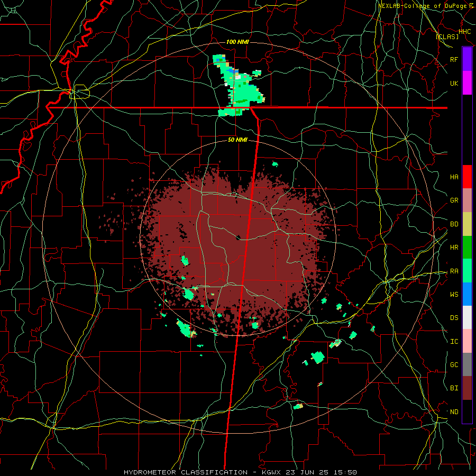Pick the HR dark green legend swatch
The width and height of the screenshot is (476, 476).
click(467, 247)
